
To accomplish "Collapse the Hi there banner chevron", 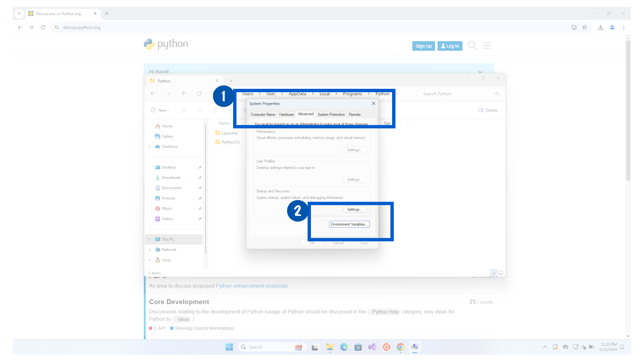I will pyautogui.click(x=480, y=72).
